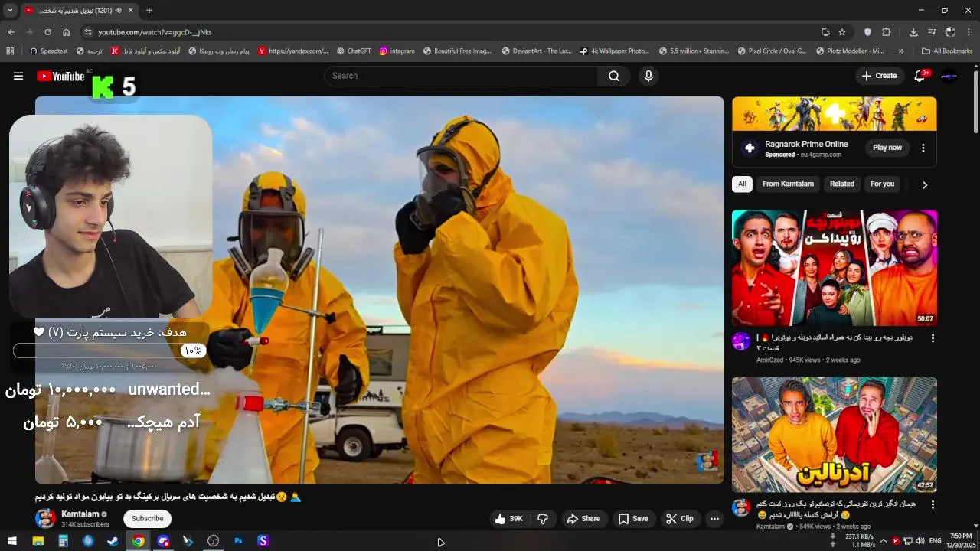
Task: Show more bookmarks with the chevron
Action: tap(901, 51)
